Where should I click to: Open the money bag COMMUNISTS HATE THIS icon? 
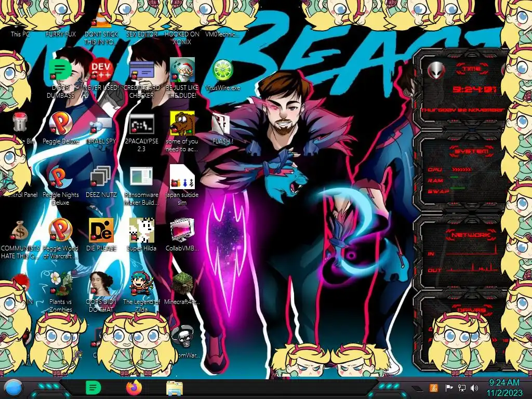tap(20, 231)
